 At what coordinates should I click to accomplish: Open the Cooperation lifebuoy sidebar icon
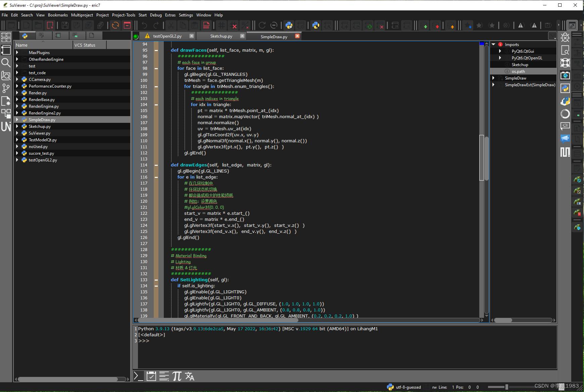tap(565, 63)
